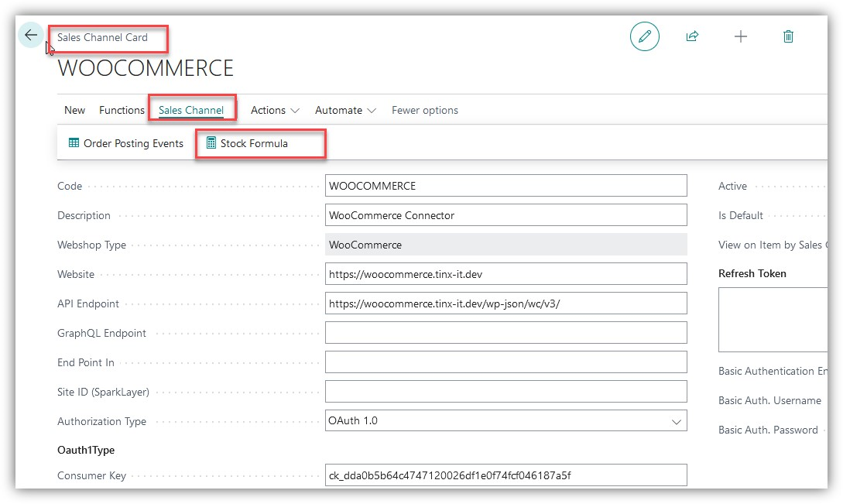Click the Basic Auth. Username label
Image resolution: width=843 pixels, height=504 pixels.
coord(769,401)
